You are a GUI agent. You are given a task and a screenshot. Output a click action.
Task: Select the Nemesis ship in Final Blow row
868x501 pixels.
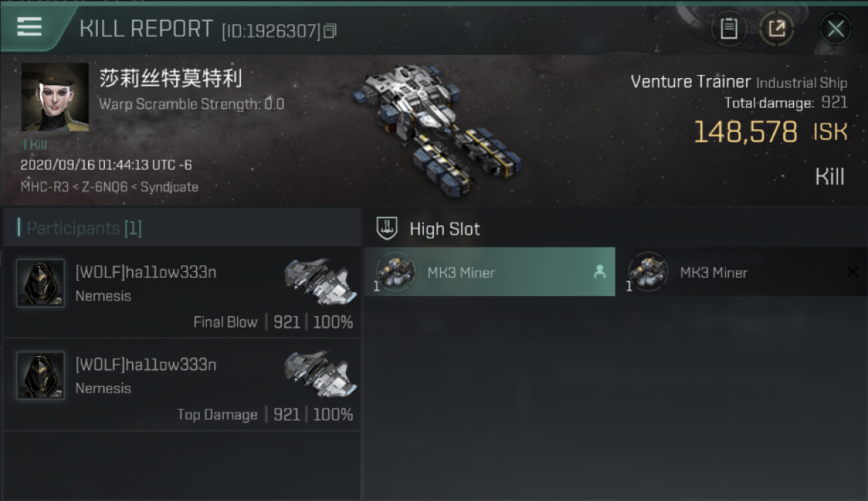click(320, 282)
